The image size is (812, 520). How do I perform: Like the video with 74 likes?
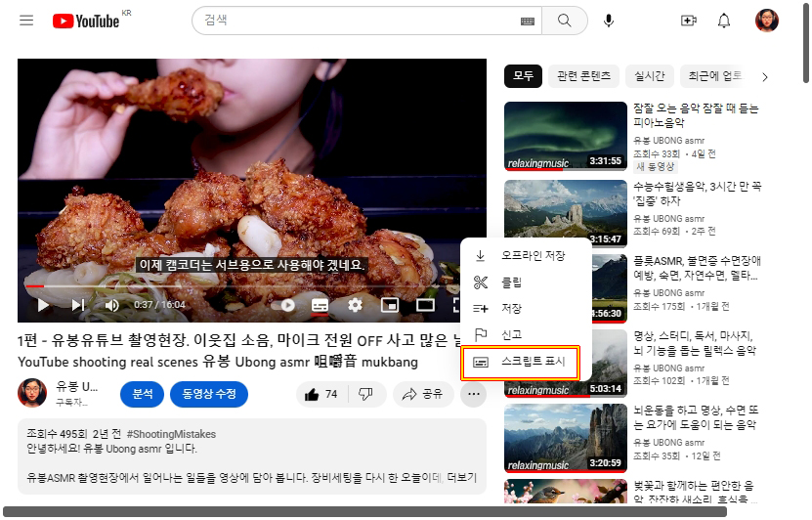pyautogui.click(x=321, y=395)
